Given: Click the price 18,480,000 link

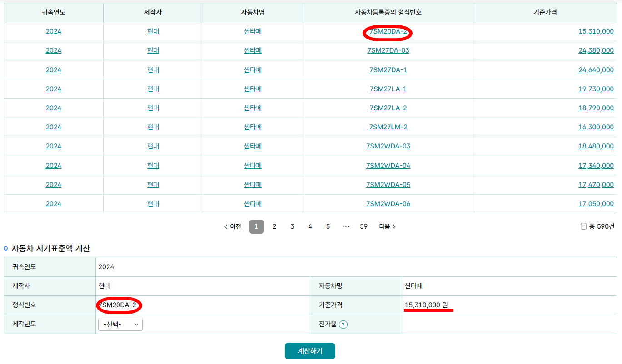Looking at the screenshot, I should pyautogui.click(x=596, y=146).
